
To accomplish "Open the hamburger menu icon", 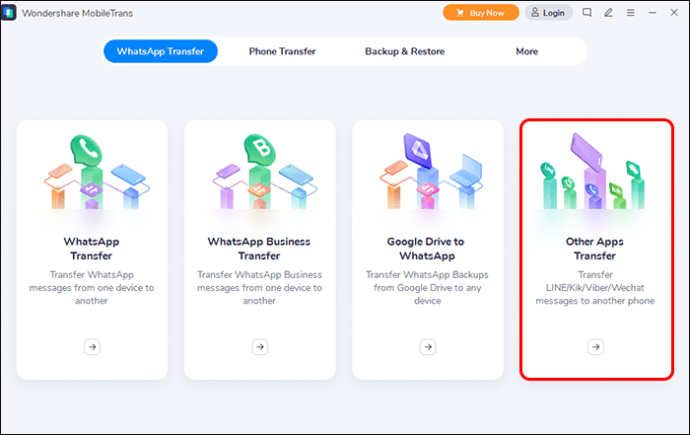I will [x=631, y=13].
